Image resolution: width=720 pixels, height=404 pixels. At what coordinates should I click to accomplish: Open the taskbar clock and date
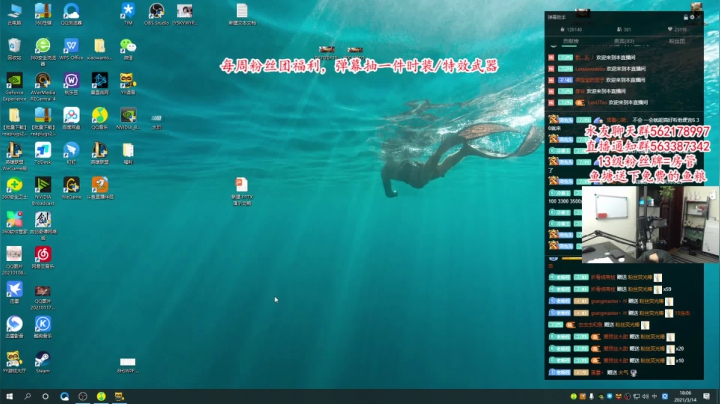point(685,396)
